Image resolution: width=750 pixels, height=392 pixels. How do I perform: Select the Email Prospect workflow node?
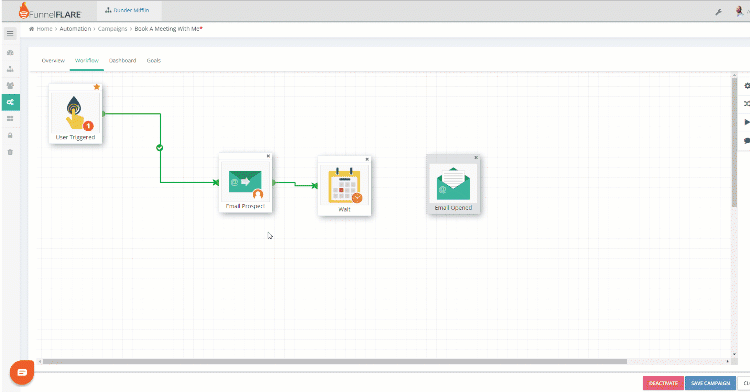(245, 183)
